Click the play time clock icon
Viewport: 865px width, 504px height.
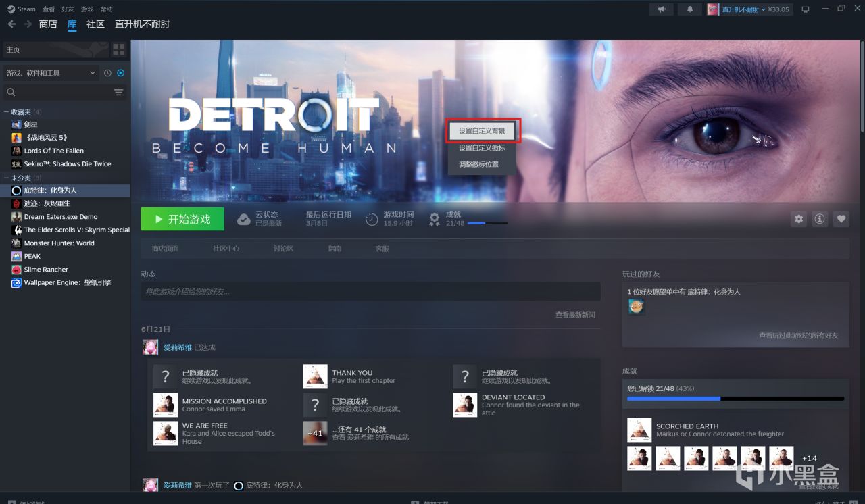point(372,219)
